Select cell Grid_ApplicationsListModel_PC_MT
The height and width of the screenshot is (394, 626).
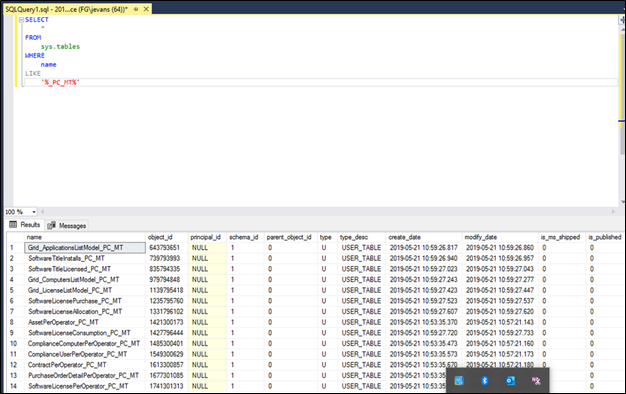[85, 247]
